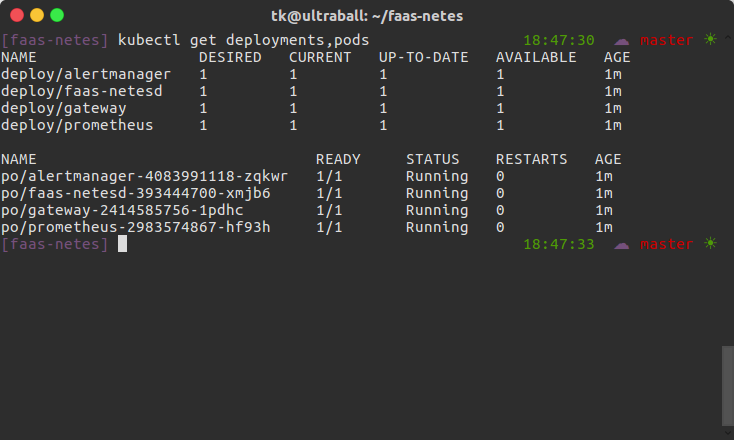Click the 1m age of the prometheus pod
The width and height of the screenshot is (734, 440).
604,227
